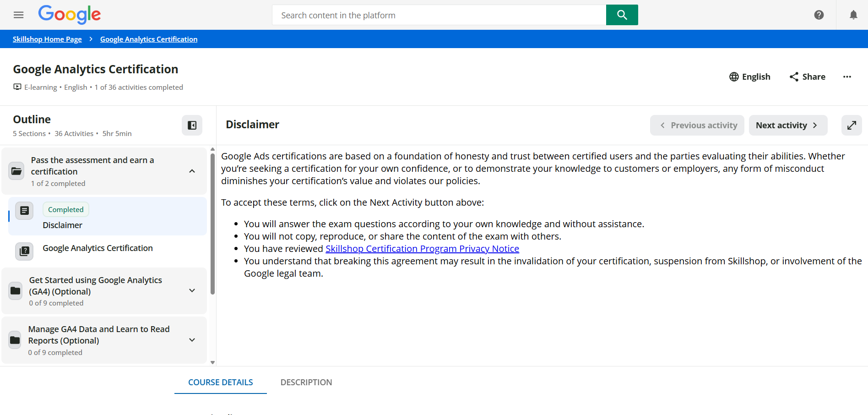Change language via English selector

coord(749,77)
